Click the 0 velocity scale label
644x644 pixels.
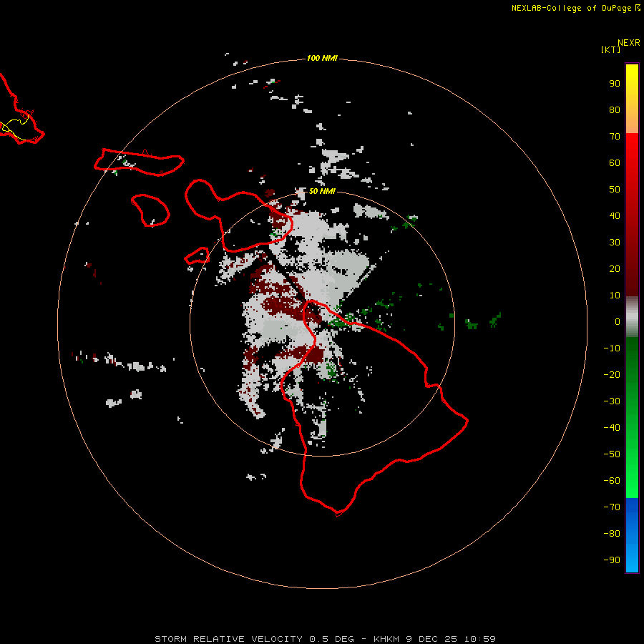618,322
